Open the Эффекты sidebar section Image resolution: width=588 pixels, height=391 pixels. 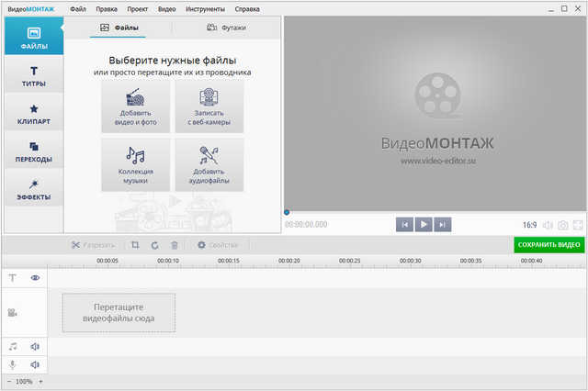34,189
